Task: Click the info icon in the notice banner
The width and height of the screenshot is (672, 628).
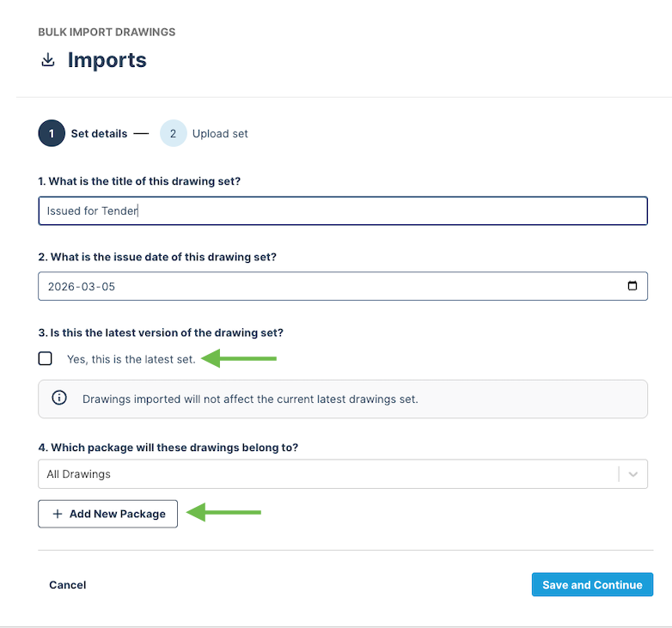Action: [59, 399]
